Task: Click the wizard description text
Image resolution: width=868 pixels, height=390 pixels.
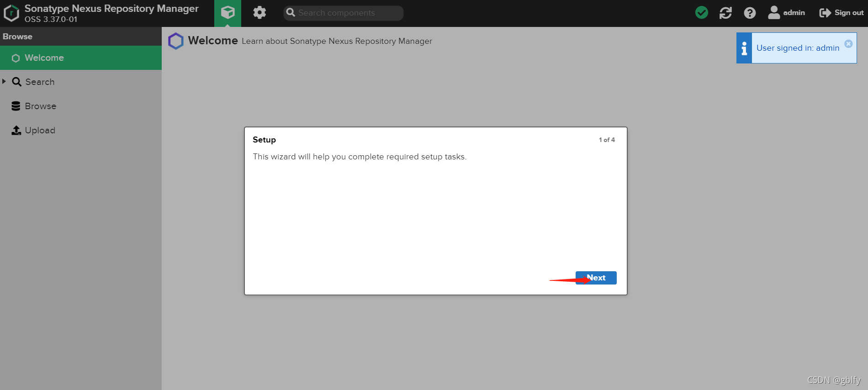Action: [360, 157]
